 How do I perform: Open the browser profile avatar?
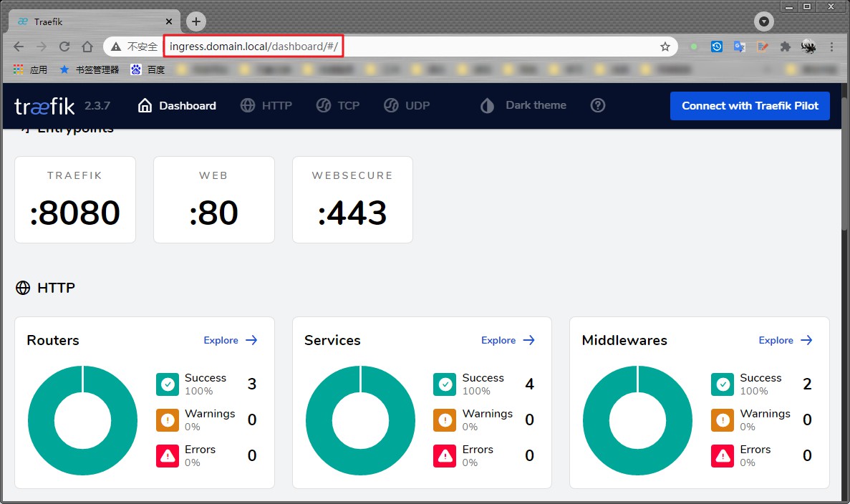808,47
